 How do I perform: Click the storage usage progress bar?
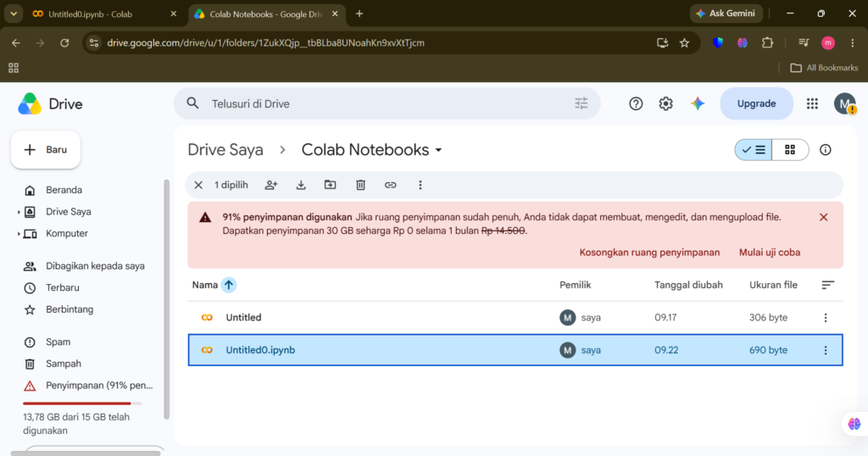tap(82, 403)
